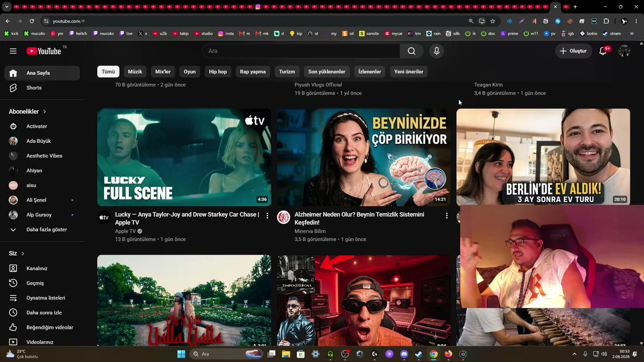Open Shorts from the sidebar

(42, 87)
